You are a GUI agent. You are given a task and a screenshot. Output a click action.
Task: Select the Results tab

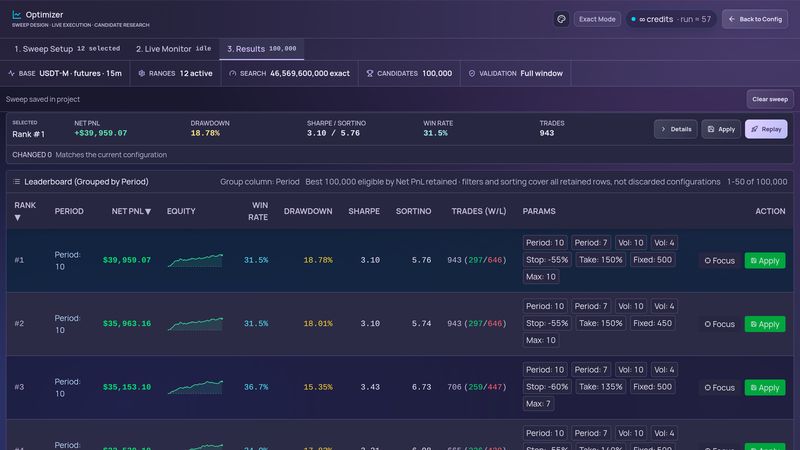[x=261, y=49]
